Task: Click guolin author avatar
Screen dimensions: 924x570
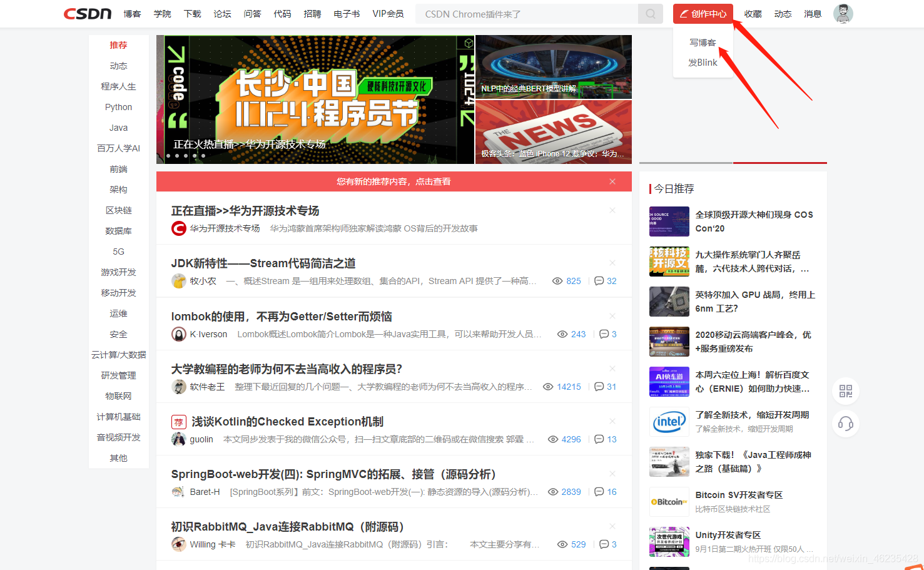Action: (x=179, y=439)
